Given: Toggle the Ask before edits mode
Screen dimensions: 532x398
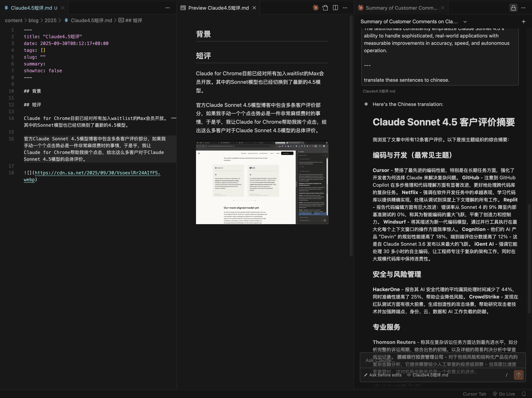Looking at the screenshot, I should click(383, 375).
